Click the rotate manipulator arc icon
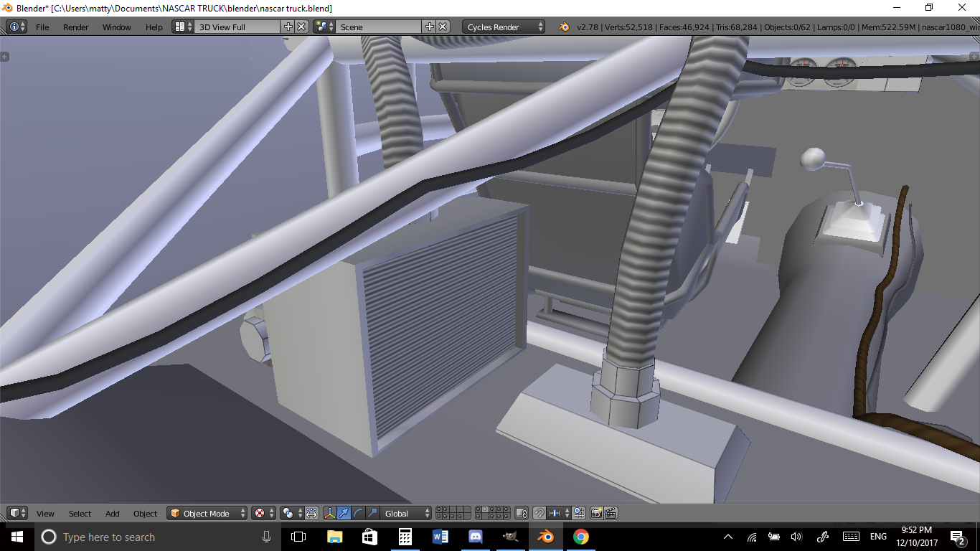980x551 pixels. point(358,513)
